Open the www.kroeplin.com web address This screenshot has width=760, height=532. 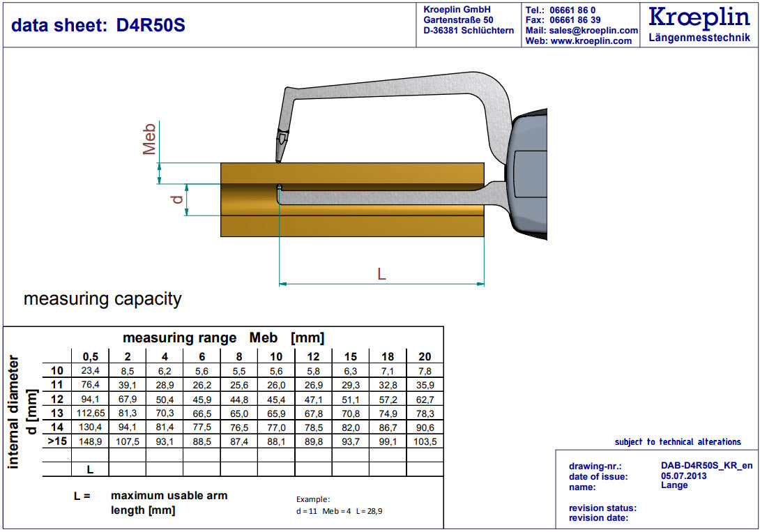[x=591, y=41]
